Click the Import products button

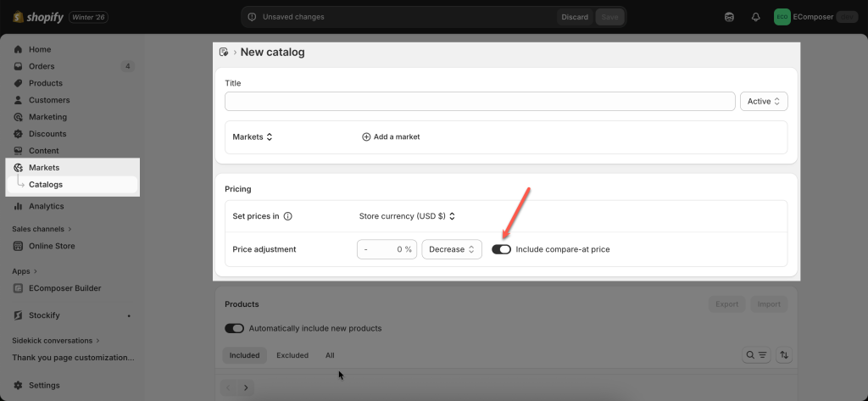pos(768,304)
